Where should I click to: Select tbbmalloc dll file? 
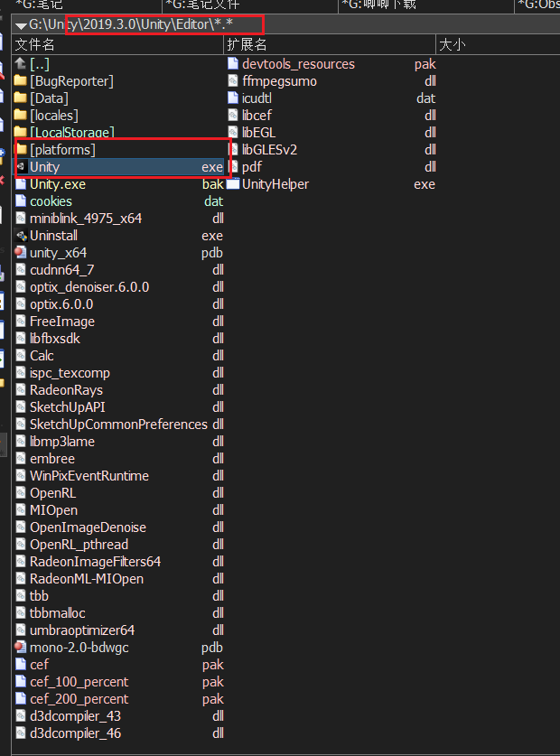point(119,613)
